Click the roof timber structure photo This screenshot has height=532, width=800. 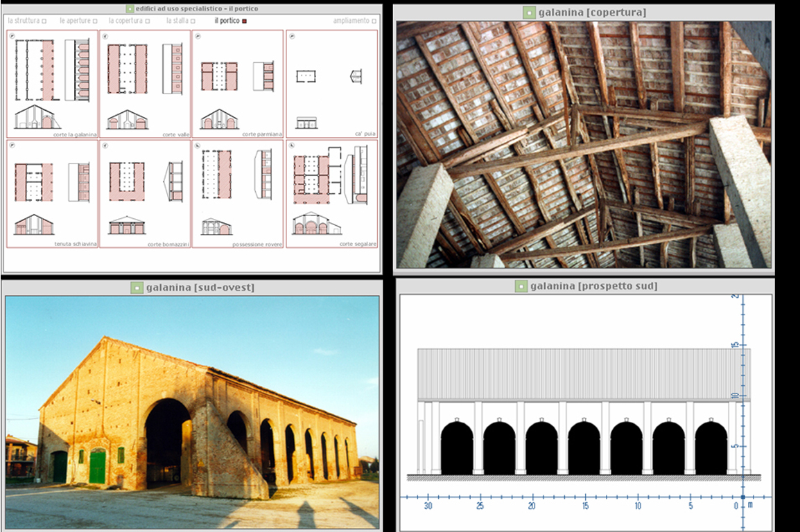(x=583, y=144)
